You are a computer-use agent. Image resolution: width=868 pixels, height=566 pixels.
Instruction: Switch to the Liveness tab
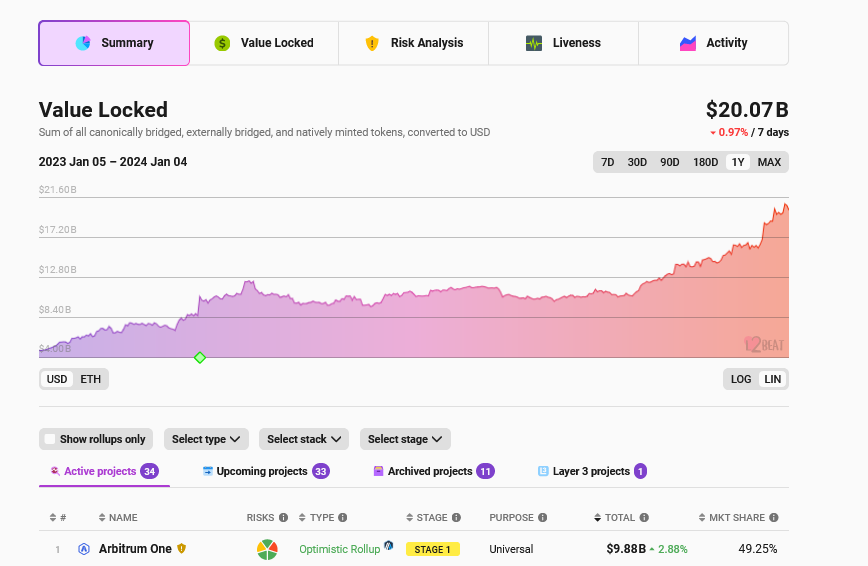click(x=563, y=43)
